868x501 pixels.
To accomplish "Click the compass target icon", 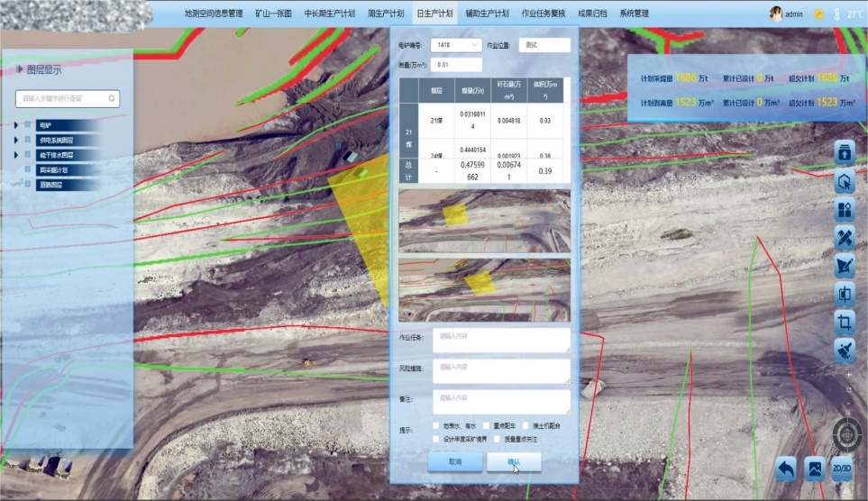I will pos(846,433).
